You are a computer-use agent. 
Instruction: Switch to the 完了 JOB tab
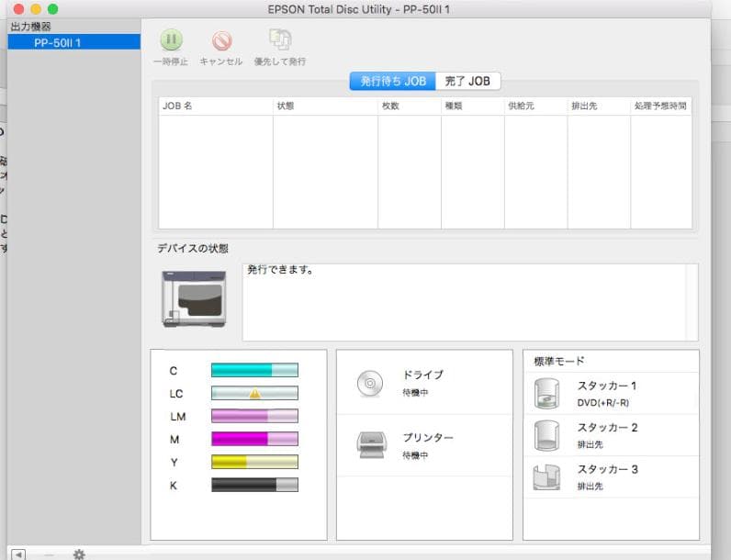(467, 81)
